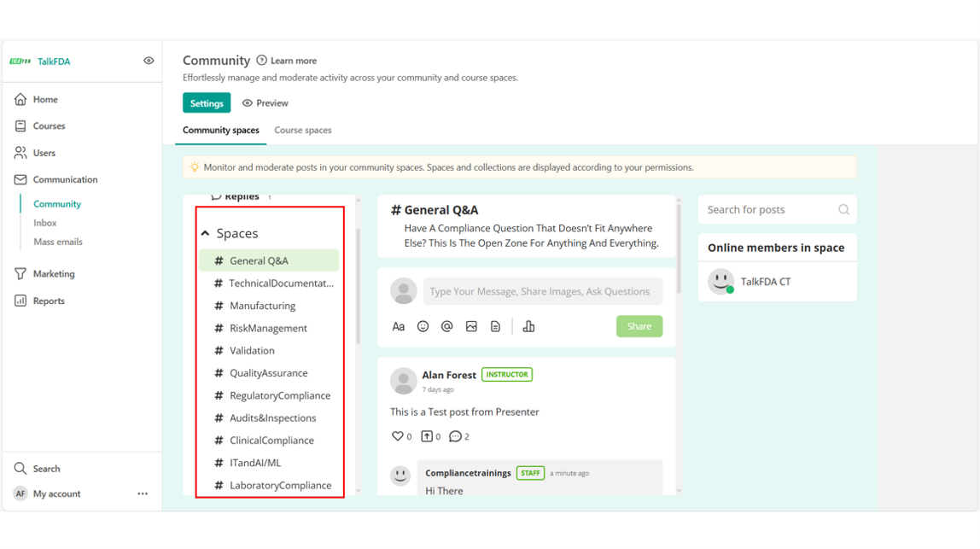The height and width of the screenshot is (549, 980).
Task: Open the emoji picker icon
Action: point(423,326)
